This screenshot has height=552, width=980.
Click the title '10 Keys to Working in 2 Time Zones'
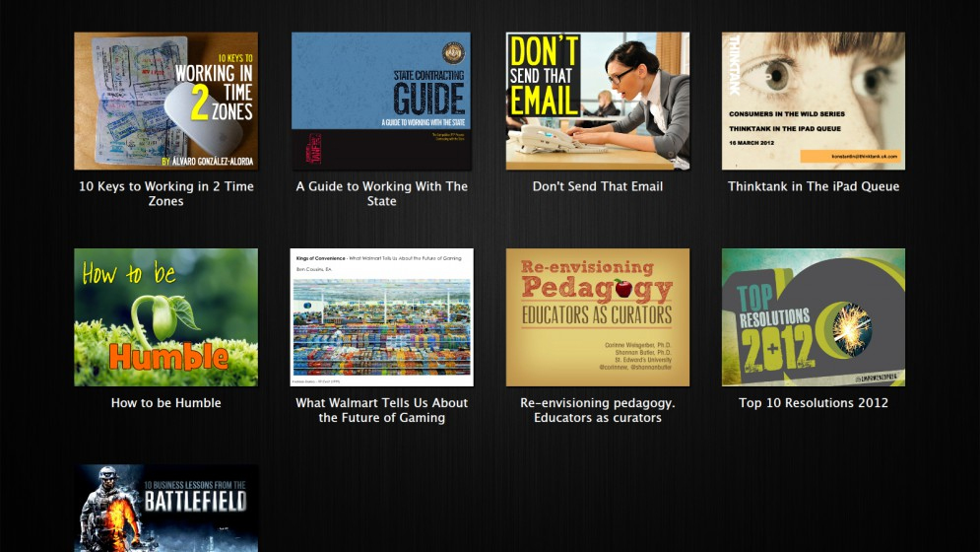pos(165,193)
